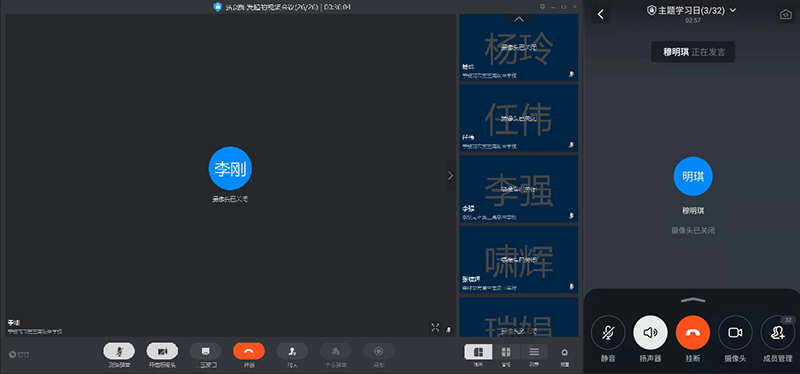Expand the mobile control panel upward
This screenshot has height=374, width=800.
click(693, 300)
